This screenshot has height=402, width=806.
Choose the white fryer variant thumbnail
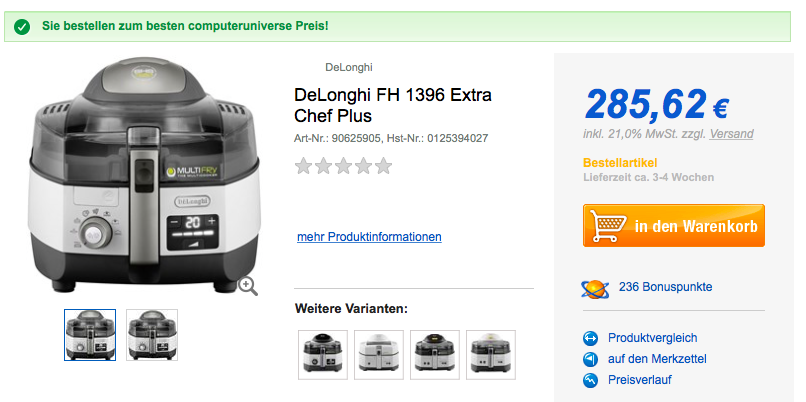379,355
